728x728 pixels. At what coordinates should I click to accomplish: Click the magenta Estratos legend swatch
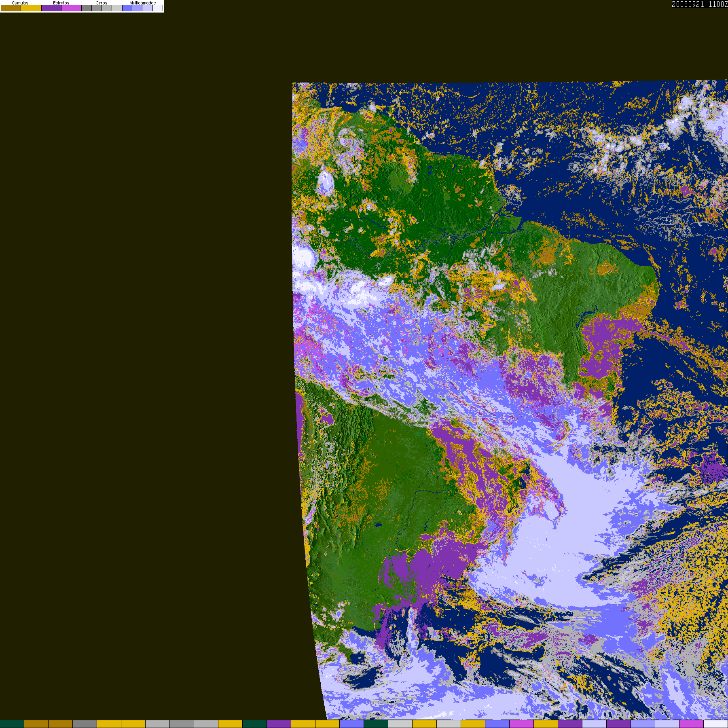[72, 8]
